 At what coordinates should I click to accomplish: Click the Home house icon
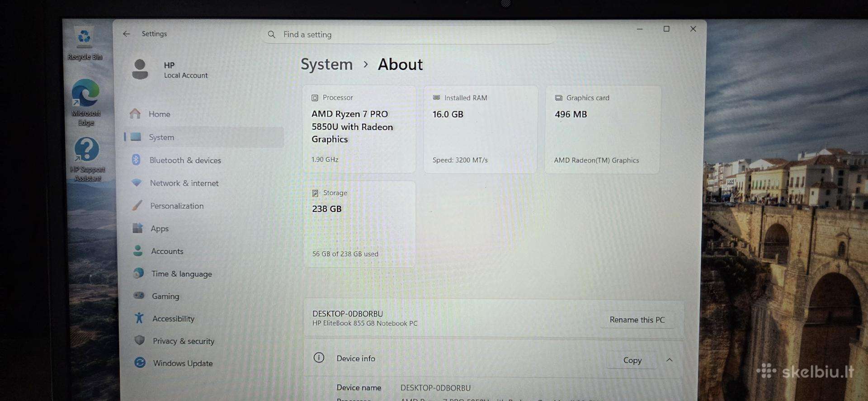click(x=135, y=113)
